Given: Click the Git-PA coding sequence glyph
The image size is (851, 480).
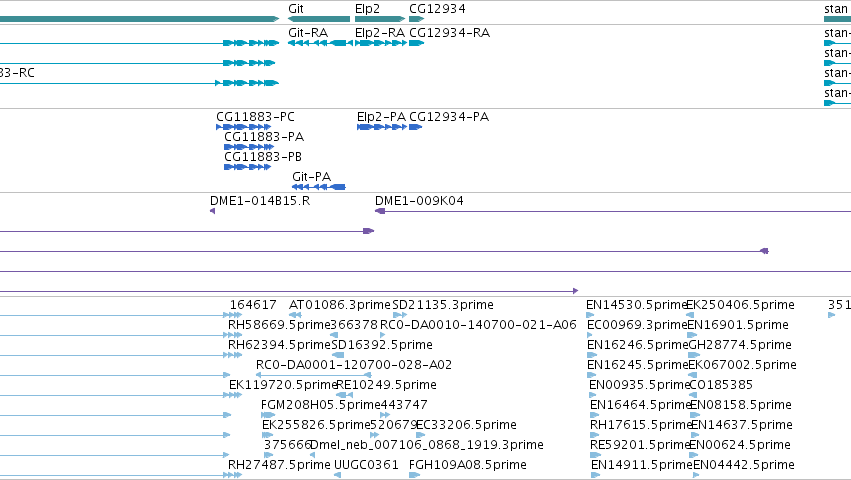Looking at the screenshot, I should tap(319, 187).
